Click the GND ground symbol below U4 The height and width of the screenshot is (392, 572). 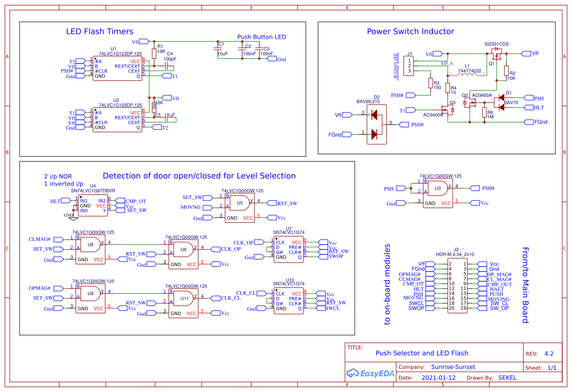73,218
